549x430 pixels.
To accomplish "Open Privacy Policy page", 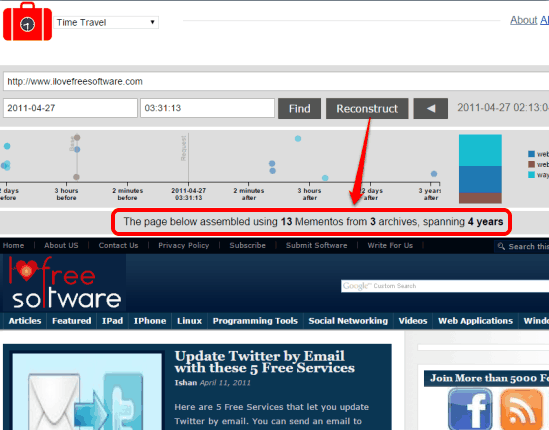I will pos(183,245).
